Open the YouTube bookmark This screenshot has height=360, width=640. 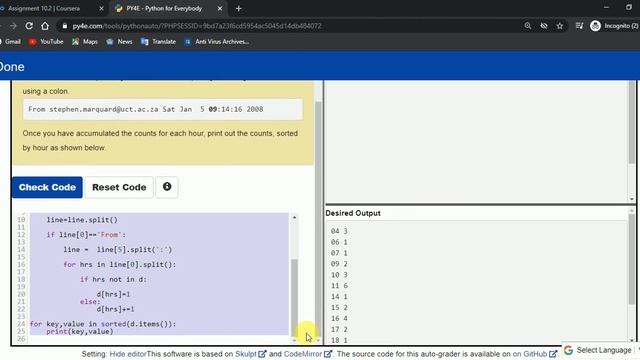(x=46, y=42)
